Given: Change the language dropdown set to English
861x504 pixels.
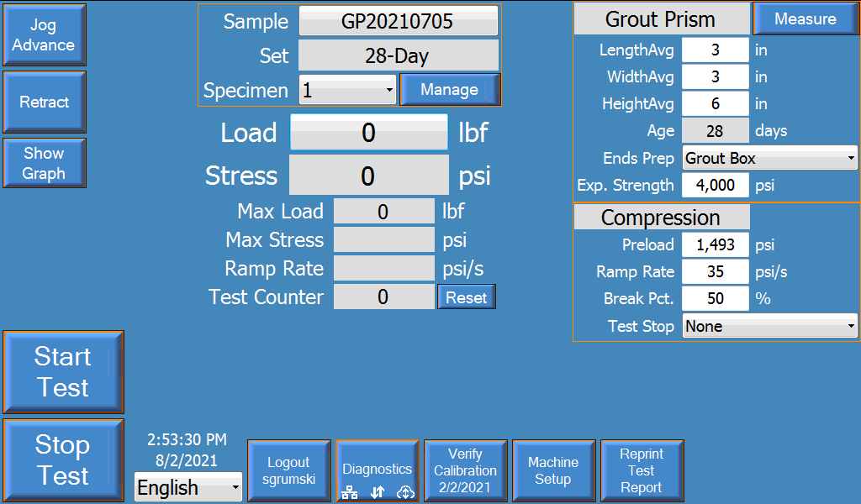Looking at the screenshot, I should [188, 487].
